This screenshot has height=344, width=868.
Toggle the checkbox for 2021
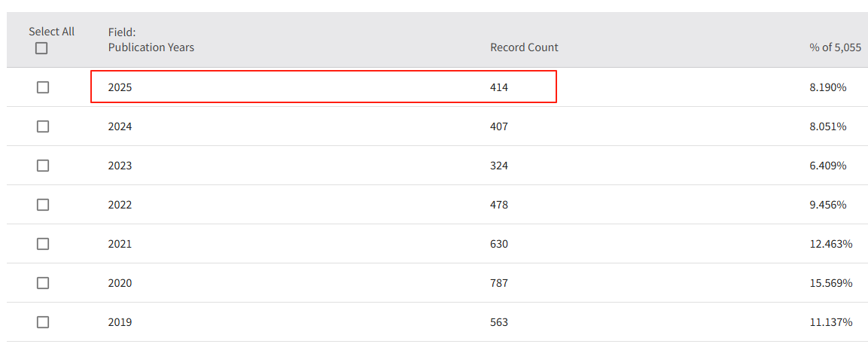pos(43,244)
